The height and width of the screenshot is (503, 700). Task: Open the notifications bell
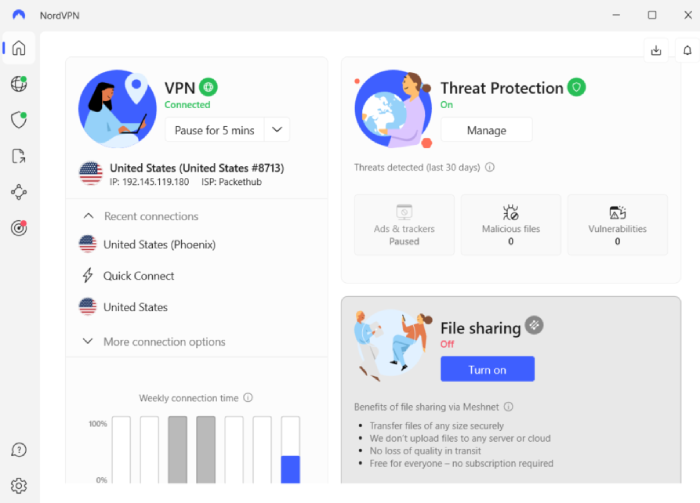click(688, 50)
